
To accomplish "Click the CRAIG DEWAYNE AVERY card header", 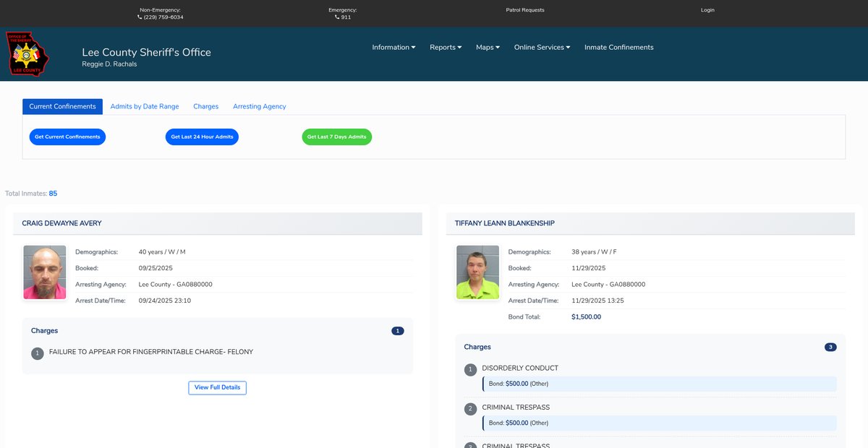I will 217,223.
